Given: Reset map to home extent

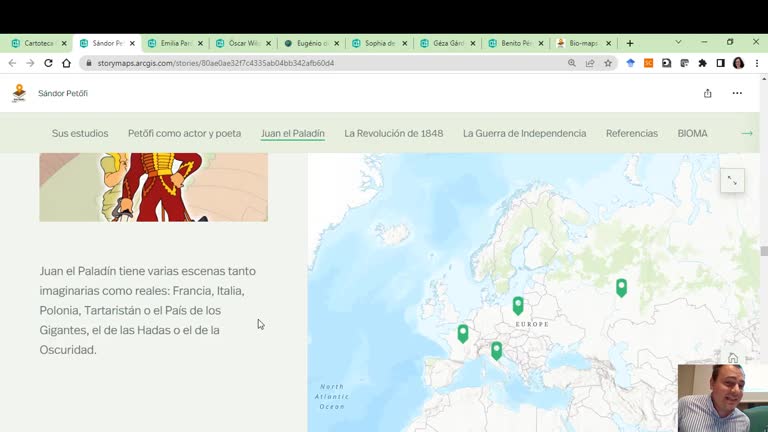Looking at the screenshot, I should 733,358.
